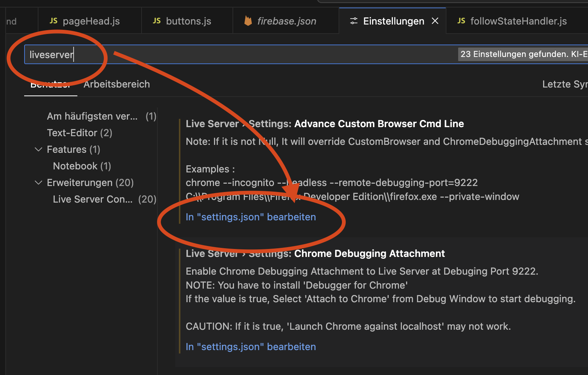Click the sliders icon on Einstellungen tab
This screenshot has width=588, height=375.
point(354,21)
